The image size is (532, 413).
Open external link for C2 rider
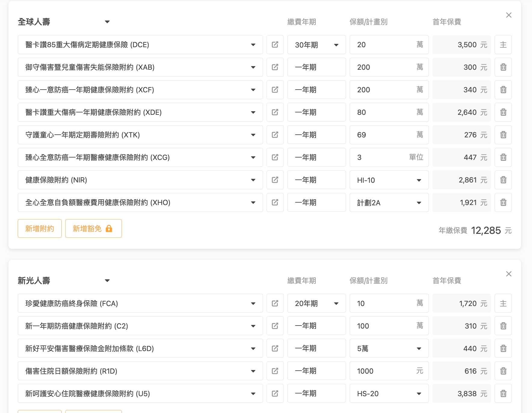pos(275,326)
